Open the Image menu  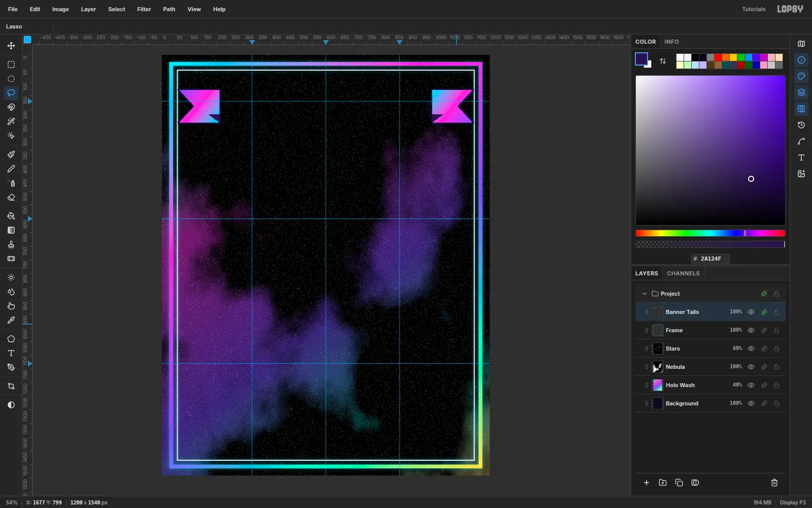pyautogui.click(x=60, y=9)
